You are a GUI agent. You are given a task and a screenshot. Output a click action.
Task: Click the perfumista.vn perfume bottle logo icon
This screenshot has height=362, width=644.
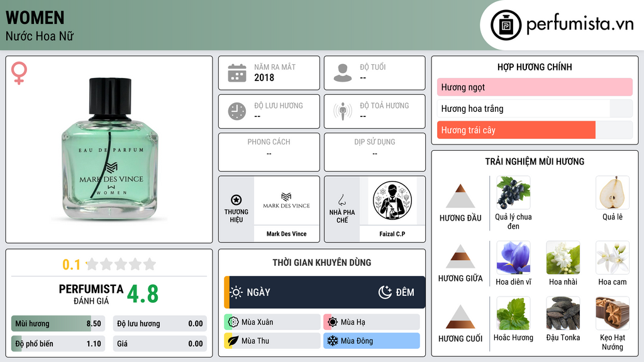coord(506,25)
